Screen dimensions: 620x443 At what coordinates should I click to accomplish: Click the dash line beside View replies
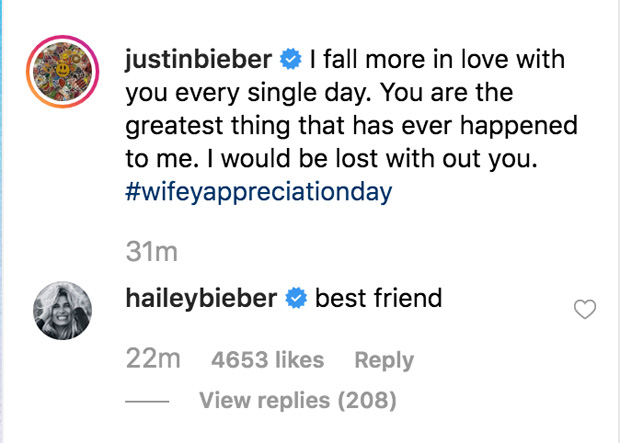click(x=148, y=402)
